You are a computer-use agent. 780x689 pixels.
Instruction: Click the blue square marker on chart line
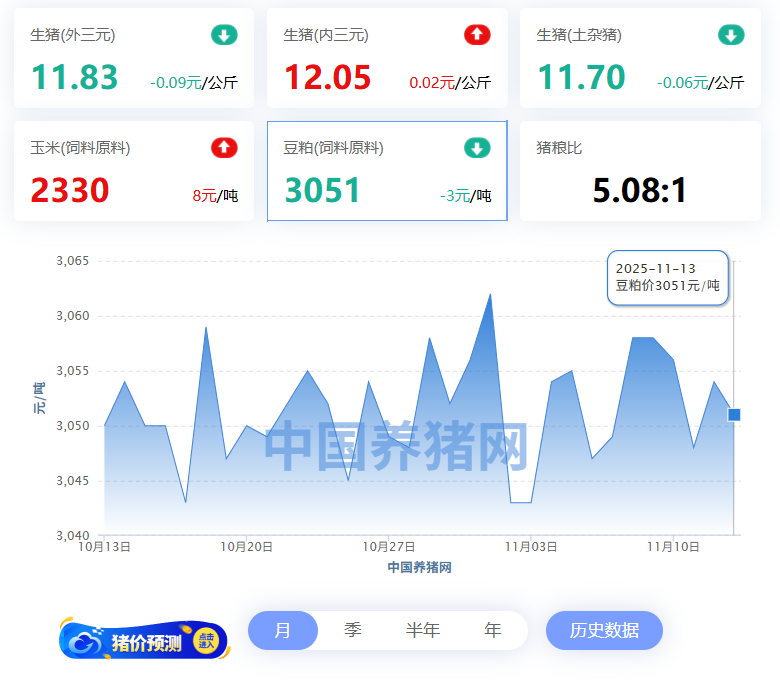(734, 414)
